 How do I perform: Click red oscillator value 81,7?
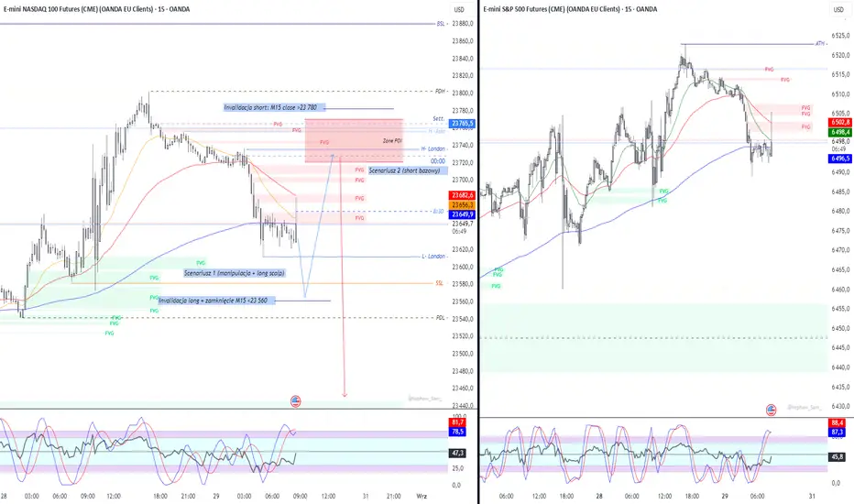coord(457,422)
